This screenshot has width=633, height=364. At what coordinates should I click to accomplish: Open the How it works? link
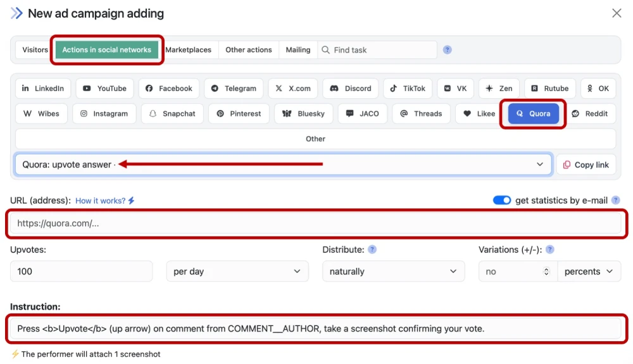[x=105, y=201]
